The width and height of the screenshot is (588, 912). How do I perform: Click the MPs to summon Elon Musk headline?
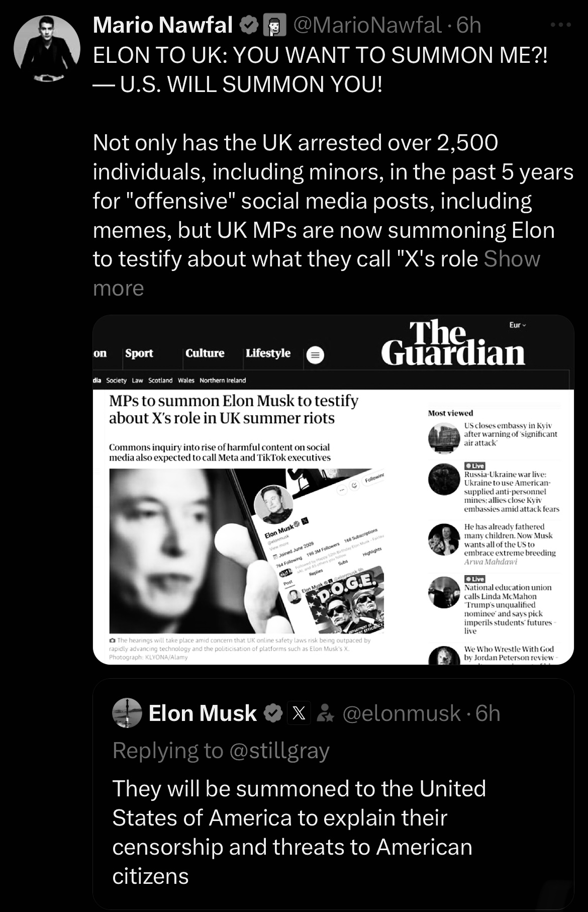234,409
